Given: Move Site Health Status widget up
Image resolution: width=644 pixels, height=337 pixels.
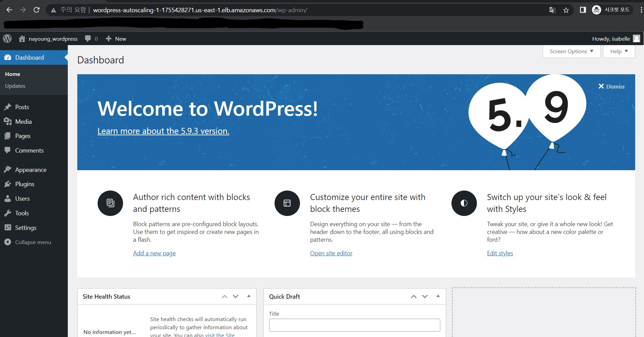Looking at the screenshot, I should click(224, 297).
